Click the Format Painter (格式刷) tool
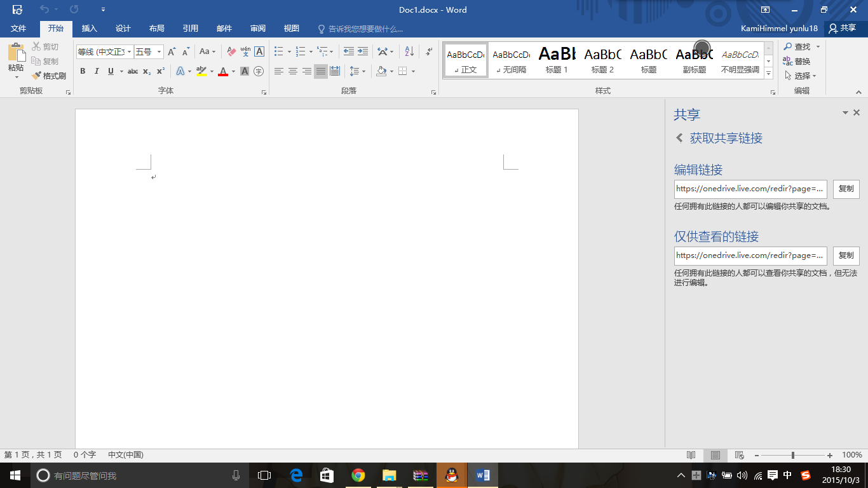This screenshot has height=488, width=868. click(x=49, y=76)
